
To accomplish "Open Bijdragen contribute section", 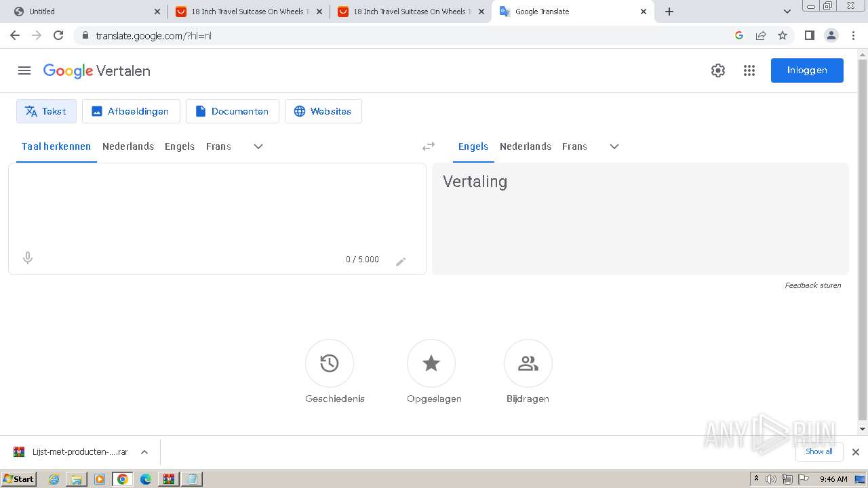I will (x=528, y=363).
